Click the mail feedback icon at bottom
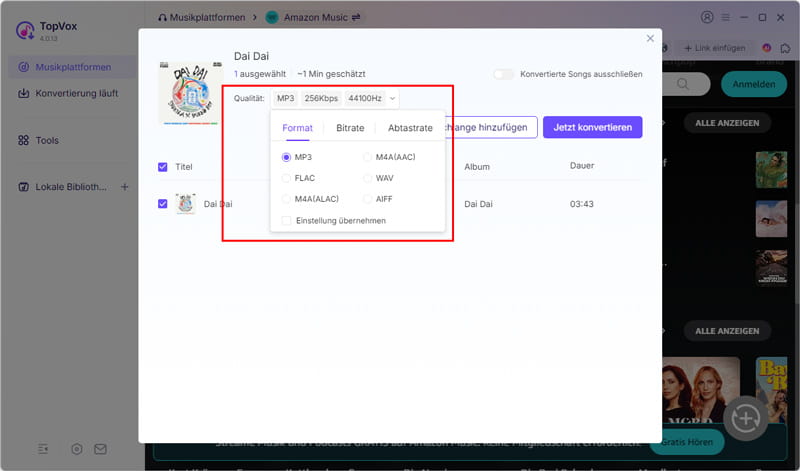Image resolution: width=800 pixels, height=471 pixels. click(101, 449)
